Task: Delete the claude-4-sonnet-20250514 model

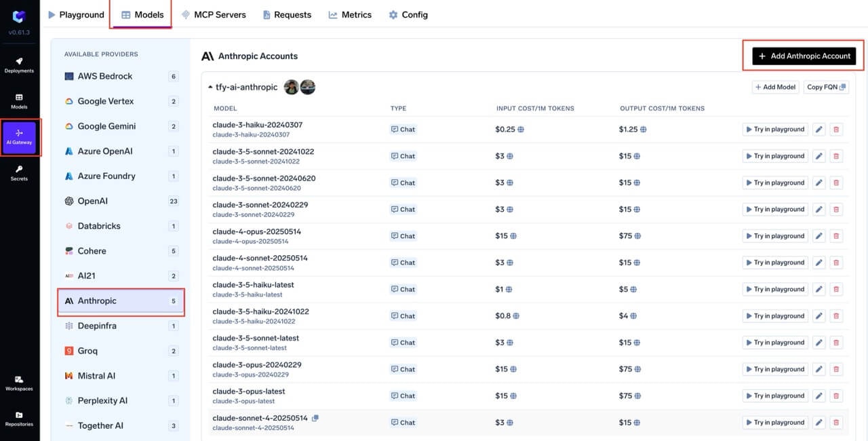Action: point(836,263)
